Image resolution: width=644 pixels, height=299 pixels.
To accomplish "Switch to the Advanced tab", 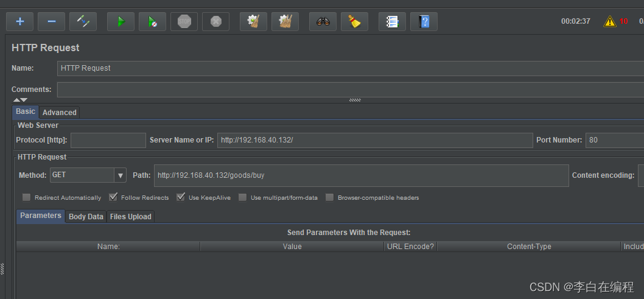I will coord(60,113).
